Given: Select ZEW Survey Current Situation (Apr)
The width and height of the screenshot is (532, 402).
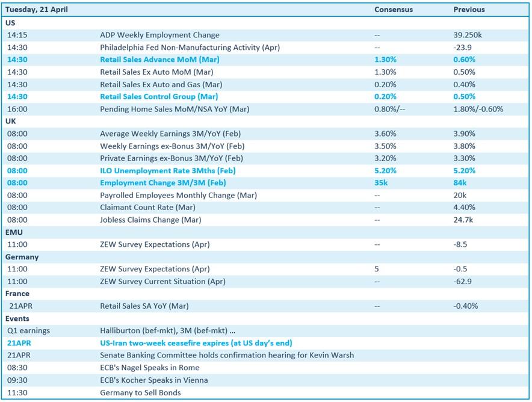Looking at the screenshot, I should pos(162,281).
